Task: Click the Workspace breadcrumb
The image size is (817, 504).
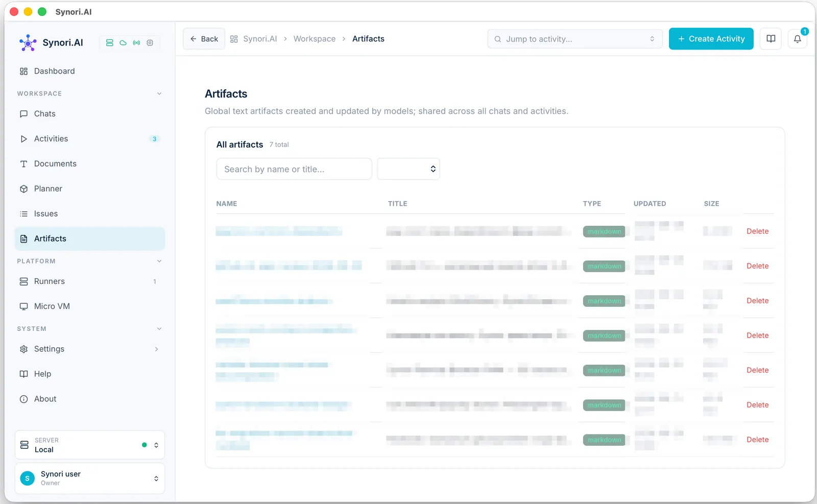Action: tap(315, 39)
